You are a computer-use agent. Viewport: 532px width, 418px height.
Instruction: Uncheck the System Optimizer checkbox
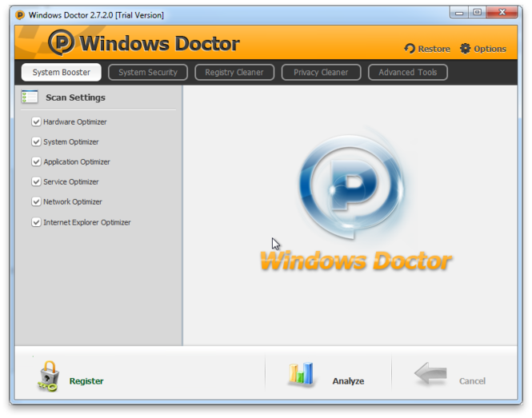pyautogui.click(x=36, y=141)
